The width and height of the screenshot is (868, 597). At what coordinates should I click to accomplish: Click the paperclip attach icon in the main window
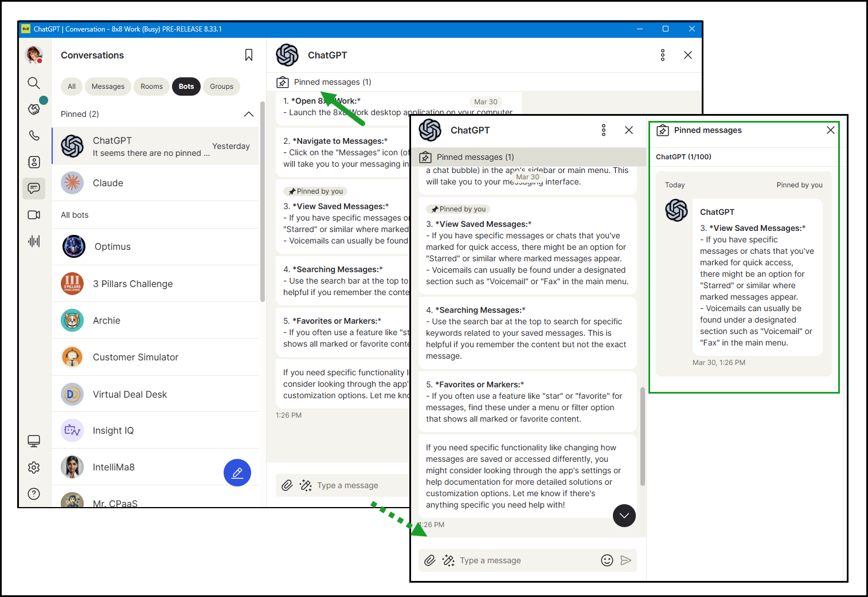point(287,485)
